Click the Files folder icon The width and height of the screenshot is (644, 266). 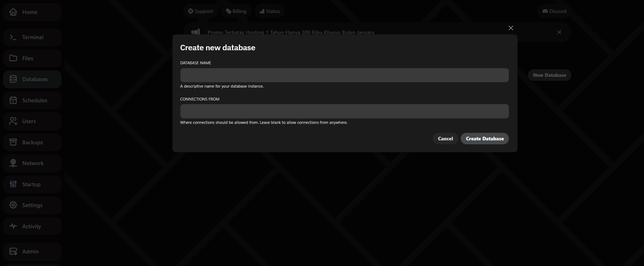click(13, 58)
